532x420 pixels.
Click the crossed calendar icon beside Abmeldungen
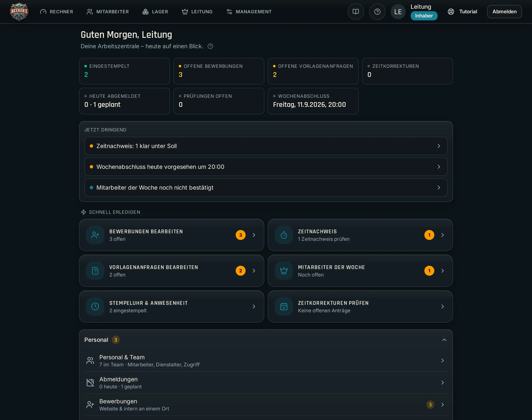point(90,383)
